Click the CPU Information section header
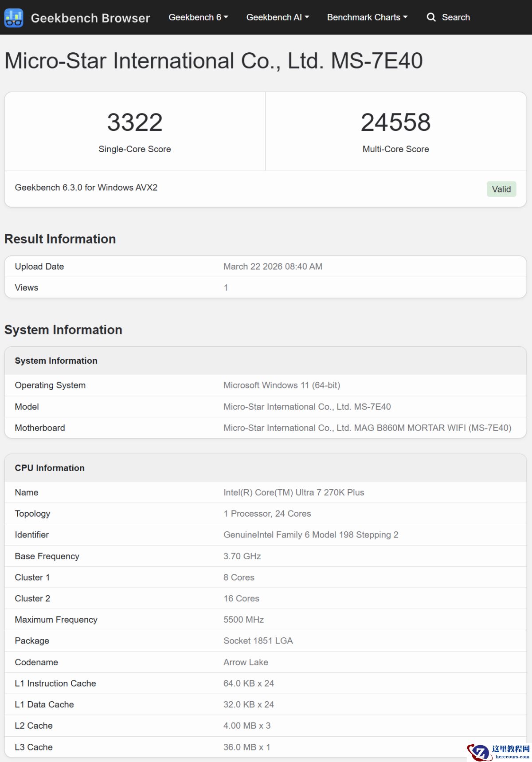Screen dimensions: 532x762 click(50, 468)
